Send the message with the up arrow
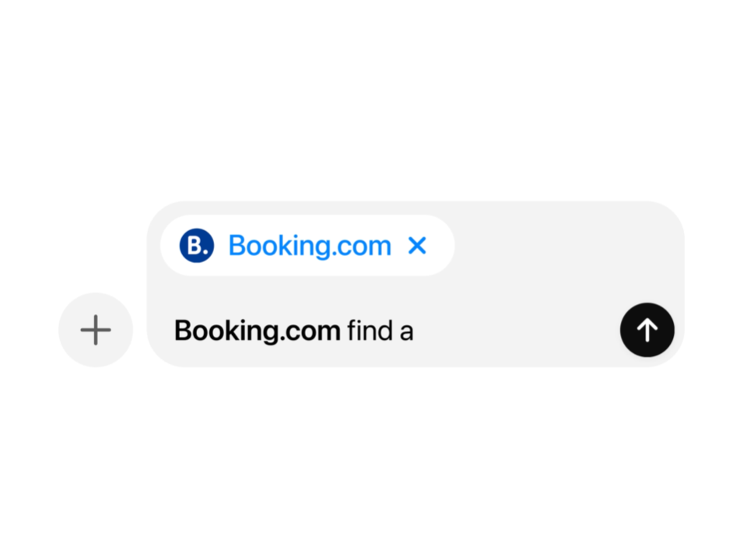 point(647,331)
